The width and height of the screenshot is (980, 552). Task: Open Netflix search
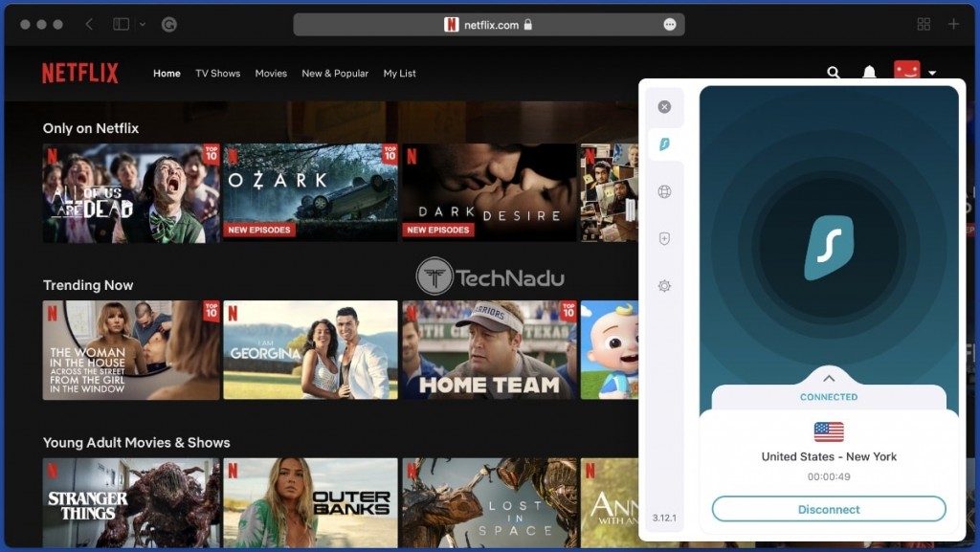834,73
